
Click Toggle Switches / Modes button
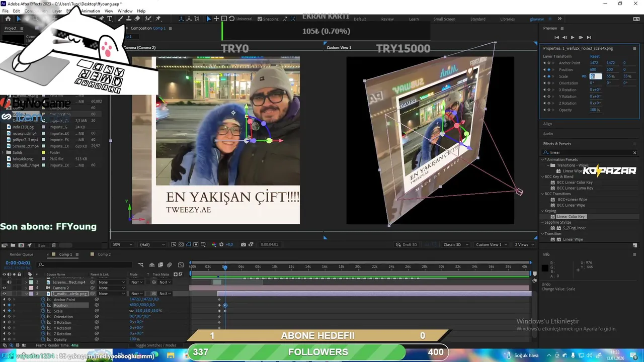point(155,345)
